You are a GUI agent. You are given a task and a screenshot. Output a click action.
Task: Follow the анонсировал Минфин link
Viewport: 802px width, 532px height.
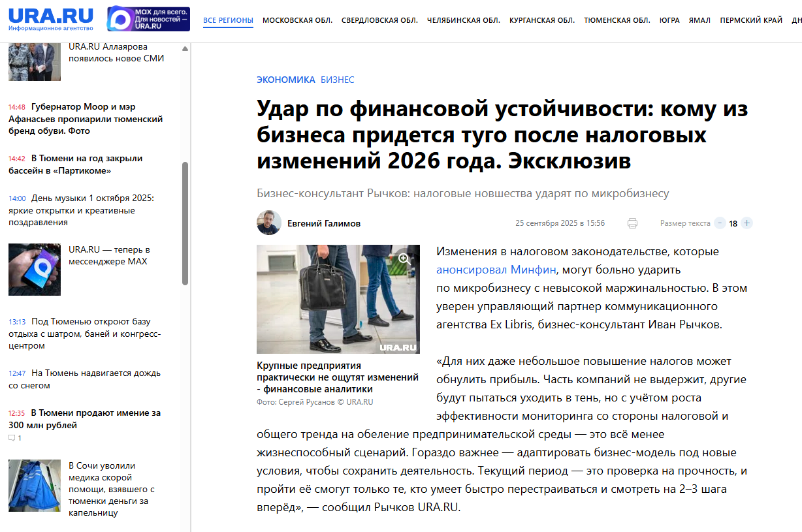coord(496,270)
